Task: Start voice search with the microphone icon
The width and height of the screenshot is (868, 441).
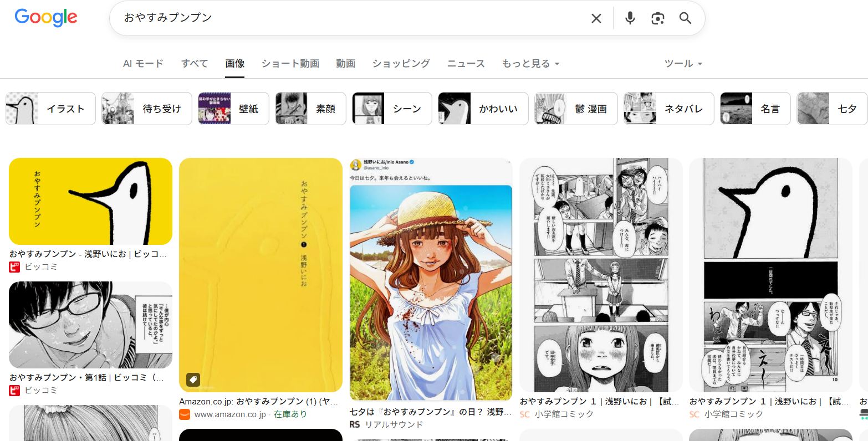Action: click(x=630, y=18)
